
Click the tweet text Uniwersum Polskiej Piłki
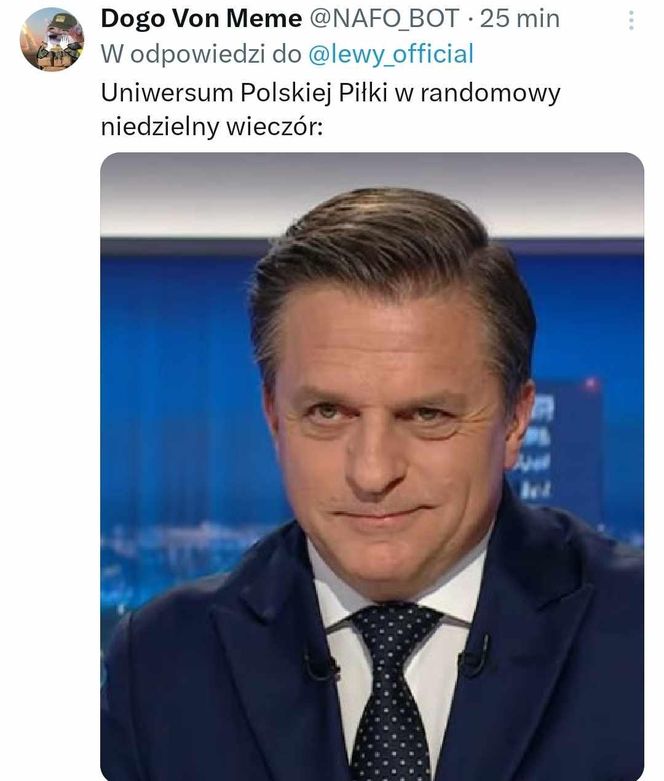coord(244,93)
